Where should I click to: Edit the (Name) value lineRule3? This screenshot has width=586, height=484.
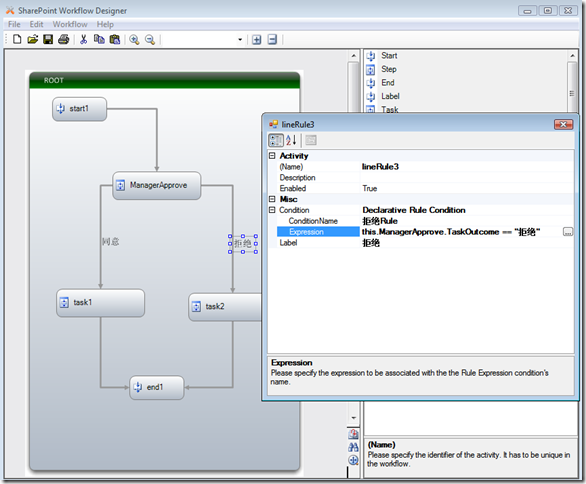[467, 167]
